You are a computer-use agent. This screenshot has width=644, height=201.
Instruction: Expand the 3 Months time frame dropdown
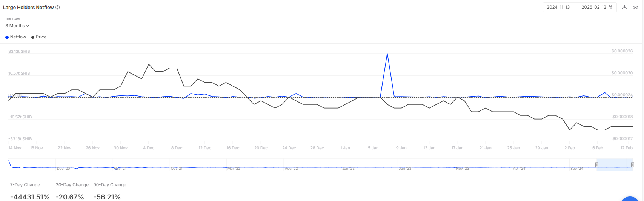pyautogui.click(x=17, y=26)
